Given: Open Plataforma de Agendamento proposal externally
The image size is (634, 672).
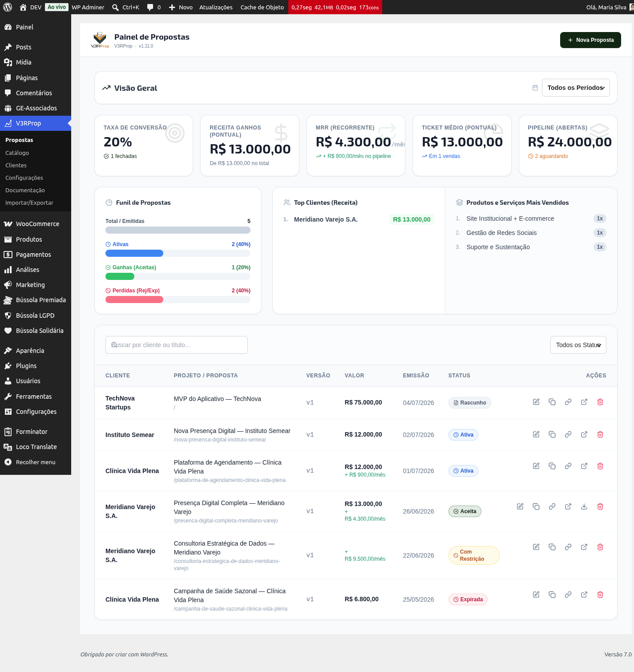Looking at the screenshot, I should 584,466.
